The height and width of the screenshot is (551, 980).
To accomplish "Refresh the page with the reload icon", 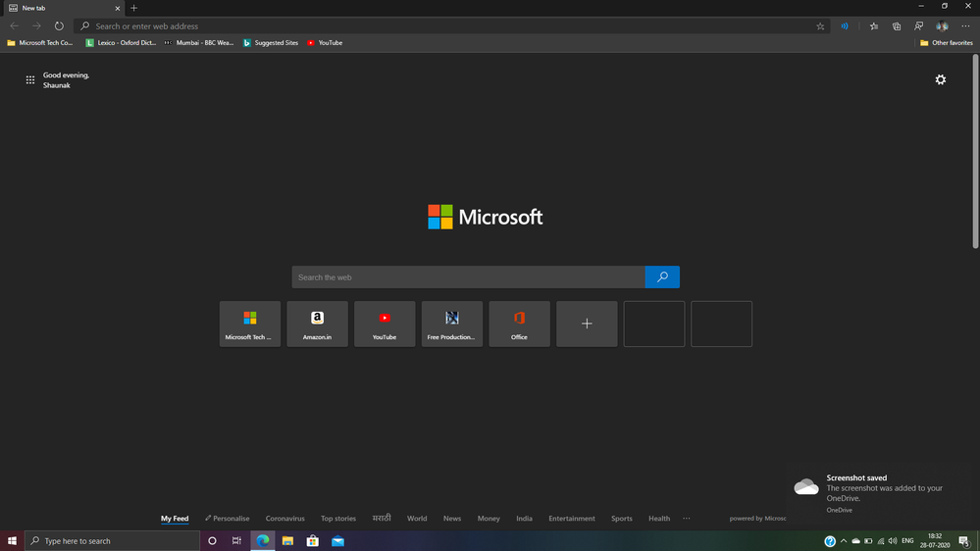I will (x=59, y=26).
